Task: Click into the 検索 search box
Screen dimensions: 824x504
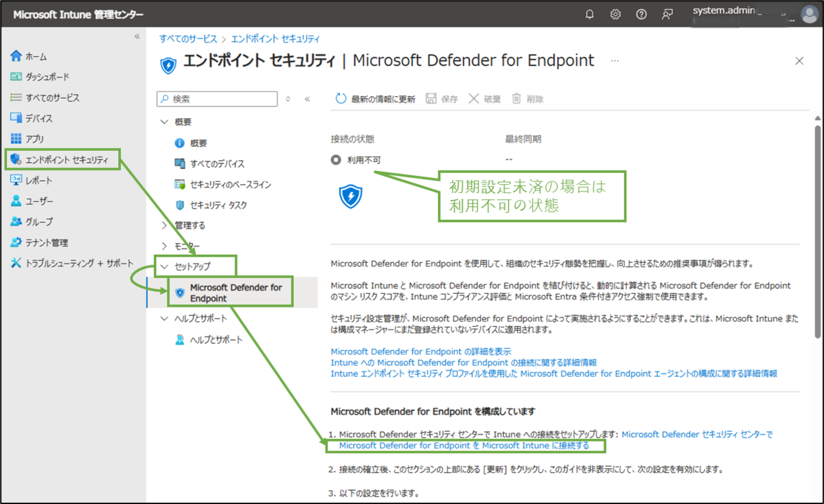Action: coord(218,99)
